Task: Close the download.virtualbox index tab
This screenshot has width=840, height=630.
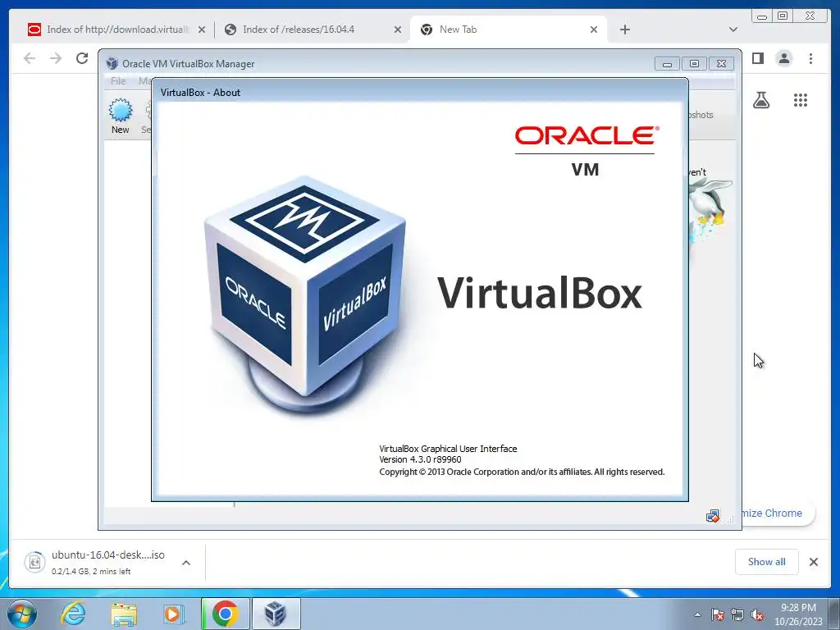Action: click(202, 30)
